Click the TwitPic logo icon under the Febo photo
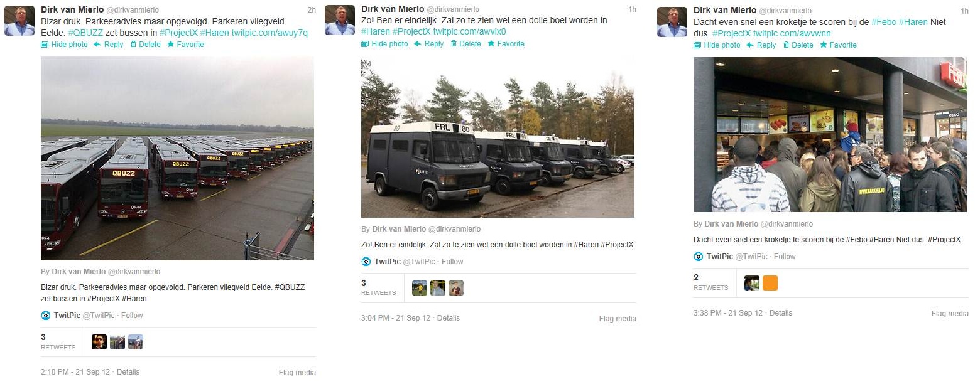 click(x=699, y=257)
